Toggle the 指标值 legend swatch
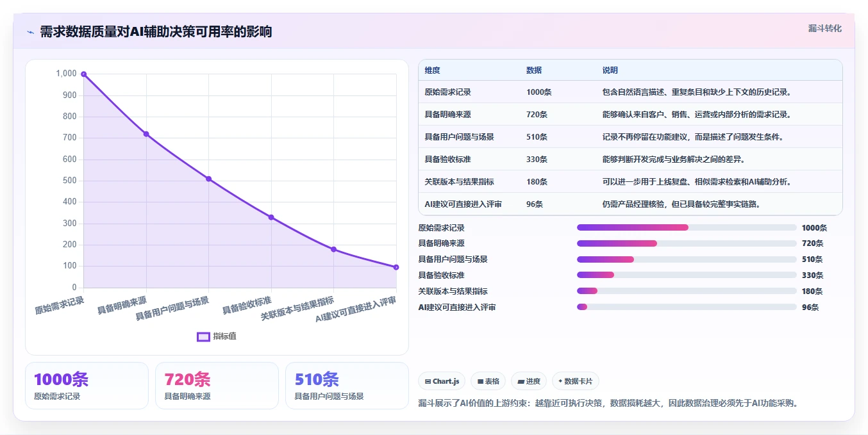This screenshot has width=868, height=435. coord(203,336)
